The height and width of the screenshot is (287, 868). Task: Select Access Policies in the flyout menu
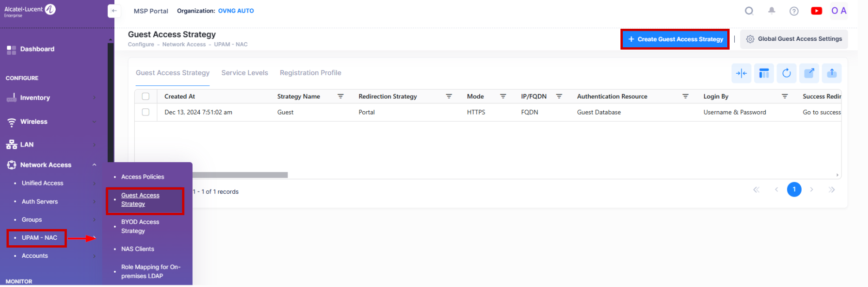pyautogui.click(x=143, y=177)
